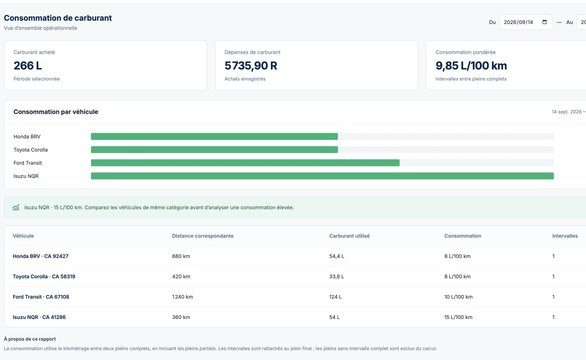Sort by the Distance correspondante column header

pyautogui.click(x=203, y=236)
